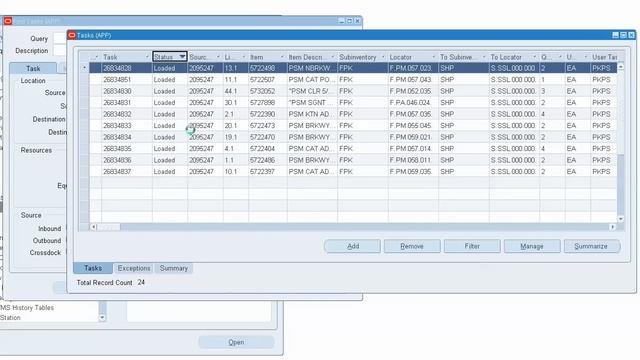Open the Item Description column header arrow
The height and width of the screenshot is (360, 640).
point(333,57)
